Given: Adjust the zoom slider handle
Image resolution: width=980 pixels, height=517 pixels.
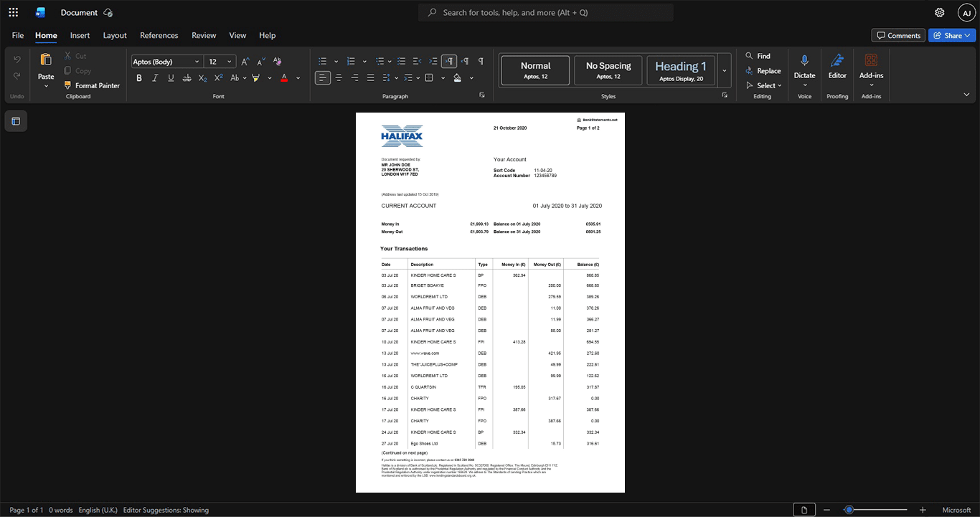Looking at the screenshot, I should click(849, 510).
